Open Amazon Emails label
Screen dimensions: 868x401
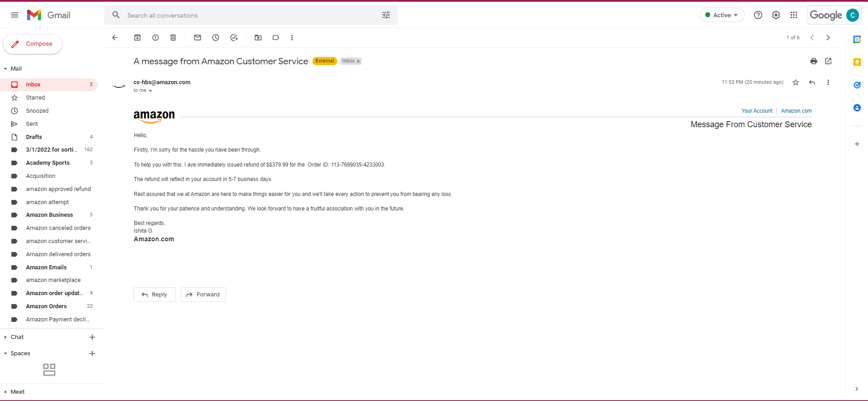(x=49, y=267)
